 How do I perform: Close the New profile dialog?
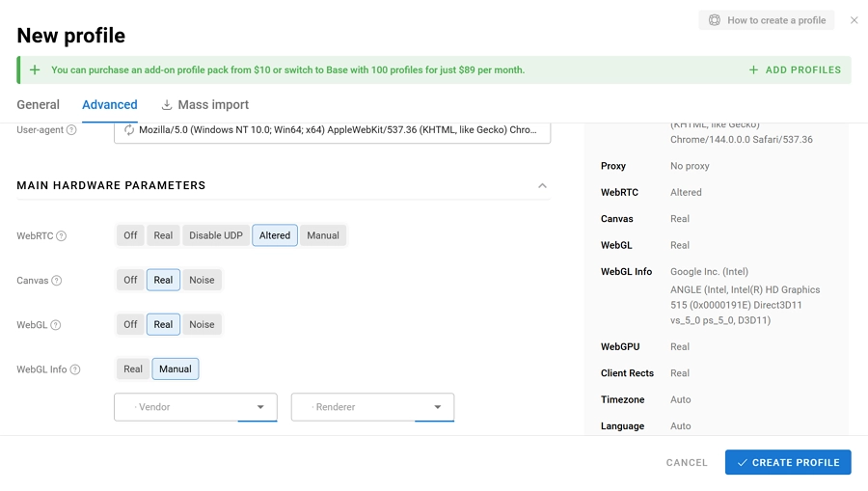[854, 20]
